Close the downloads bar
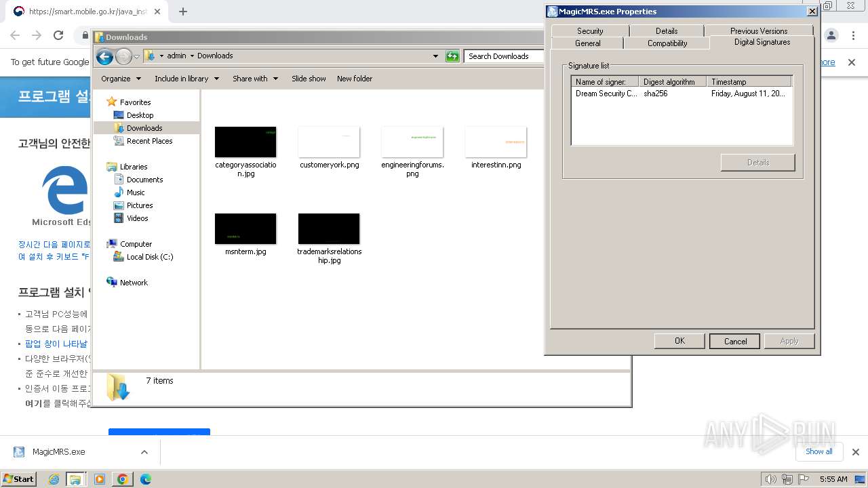The width and height of the screenshot is (868, 488). pos(855,452)
